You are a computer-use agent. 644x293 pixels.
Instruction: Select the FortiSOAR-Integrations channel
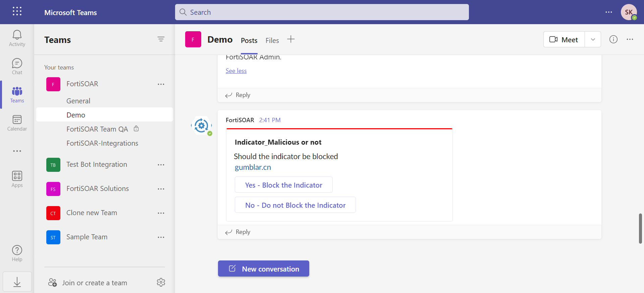(102, 143)
